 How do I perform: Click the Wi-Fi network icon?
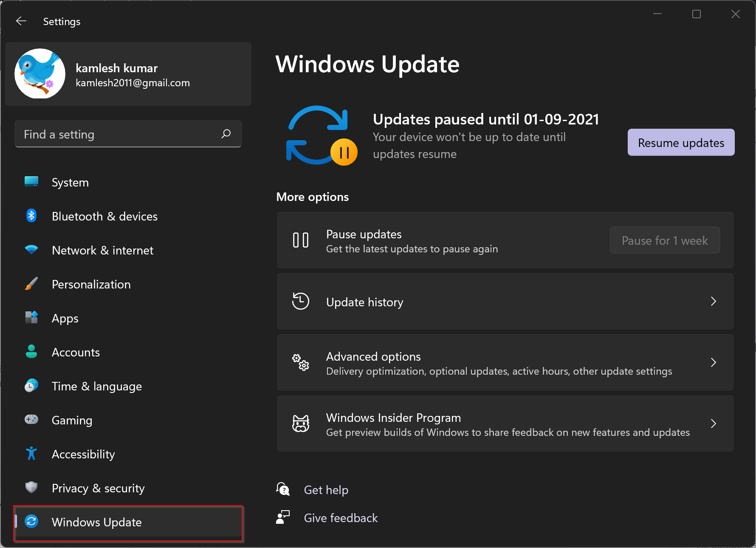[31, 250]
